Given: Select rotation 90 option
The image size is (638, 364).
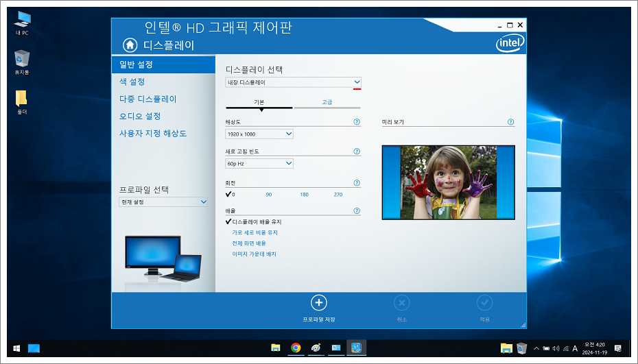Looking at the screenshot, I should (268, 195).
